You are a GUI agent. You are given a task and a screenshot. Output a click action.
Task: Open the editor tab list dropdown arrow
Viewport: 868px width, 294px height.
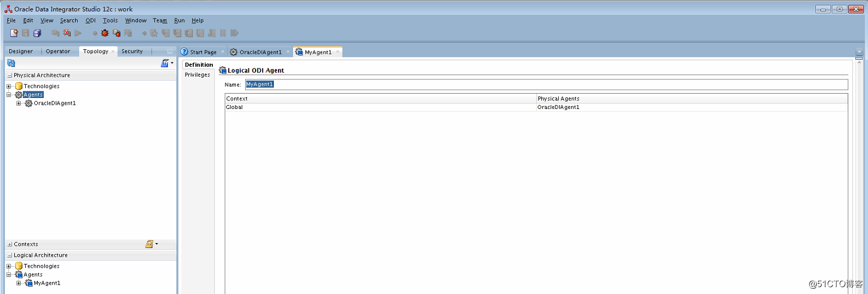tap(859, 51)
